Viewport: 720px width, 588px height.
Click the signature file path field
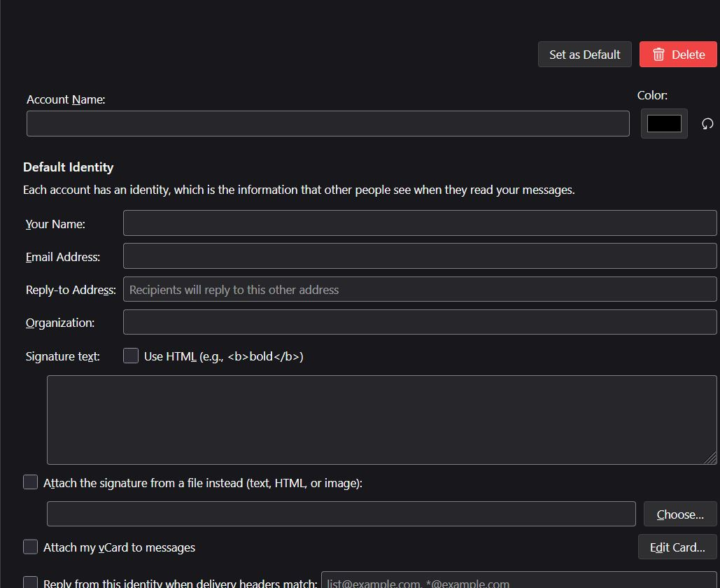(341, 514)
